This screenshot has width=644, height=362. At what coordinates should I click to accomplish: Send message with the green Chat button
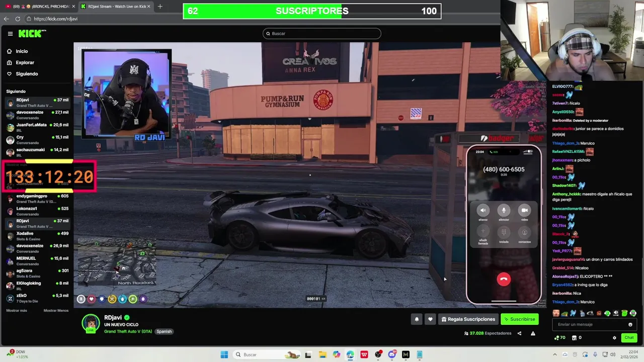pos(629,338)
